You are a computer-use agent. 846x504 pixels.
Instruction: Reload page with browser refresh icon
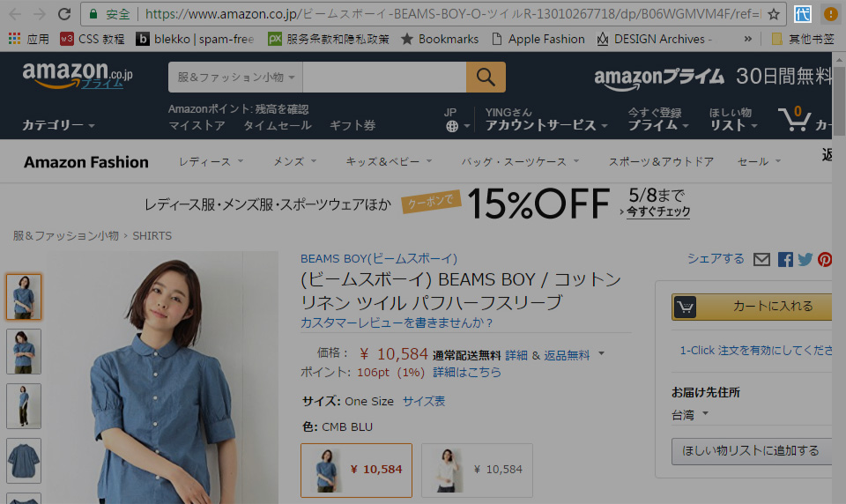click(x=63, y=14)
